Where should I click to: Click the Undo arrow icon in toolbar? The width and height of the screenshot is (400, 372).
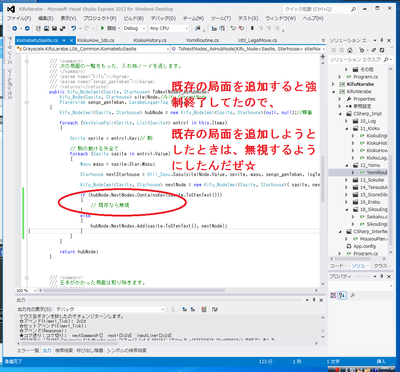(x=74, y=29)
